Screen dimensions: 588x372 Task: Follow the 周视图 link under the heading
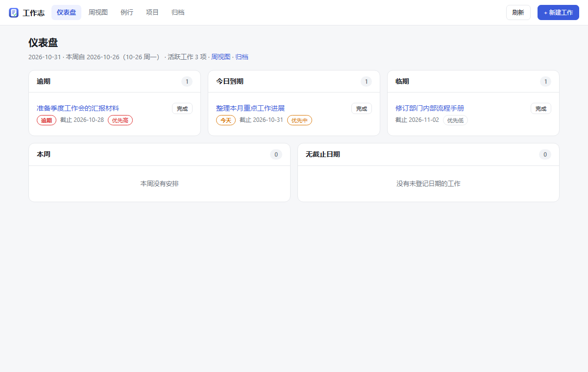pyautogui.click(x=220, y=57)
